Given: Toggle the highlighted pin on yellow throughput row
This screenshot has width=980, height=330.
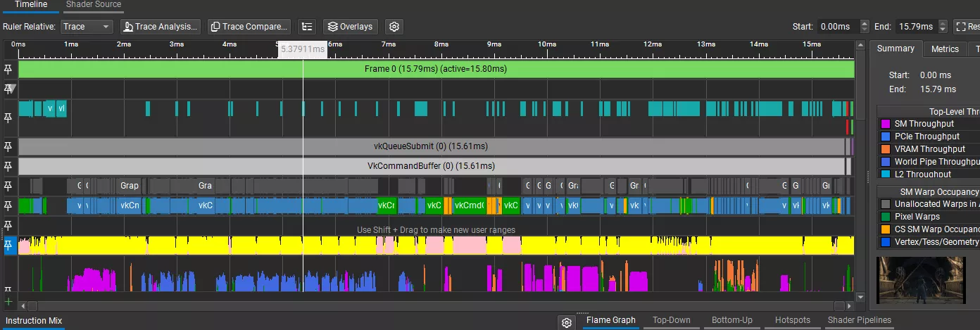Looking at the screenshot, I should tap(8, 245).
